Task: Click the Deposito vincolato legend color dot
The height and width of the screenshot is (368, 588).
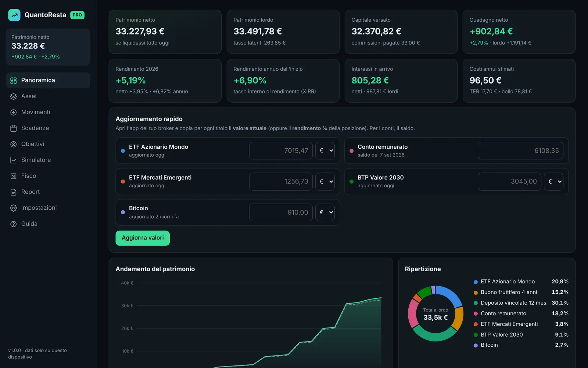Action: tap(476, 303)
